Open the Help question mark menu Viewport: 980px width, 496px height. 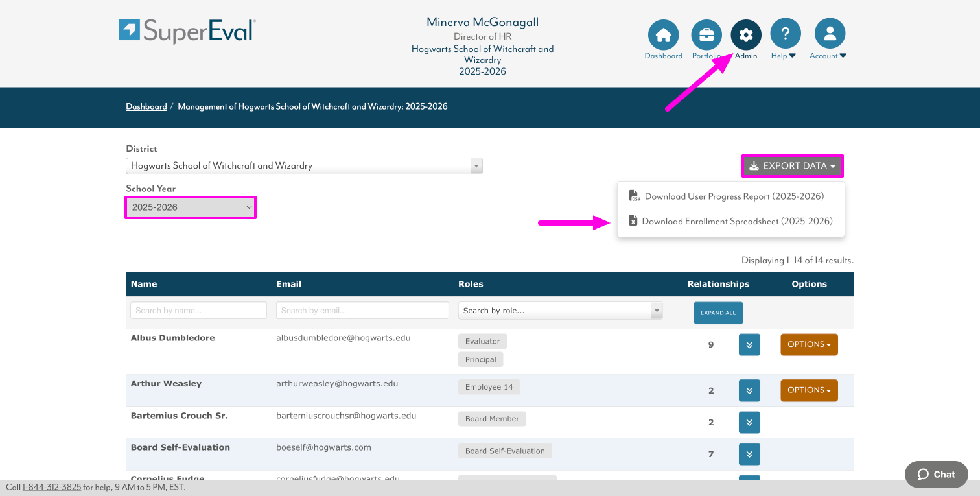tap(786, 35)
